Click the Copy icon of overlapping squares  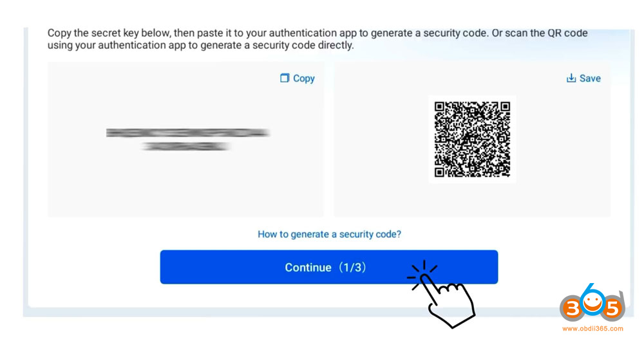point(285,78)
